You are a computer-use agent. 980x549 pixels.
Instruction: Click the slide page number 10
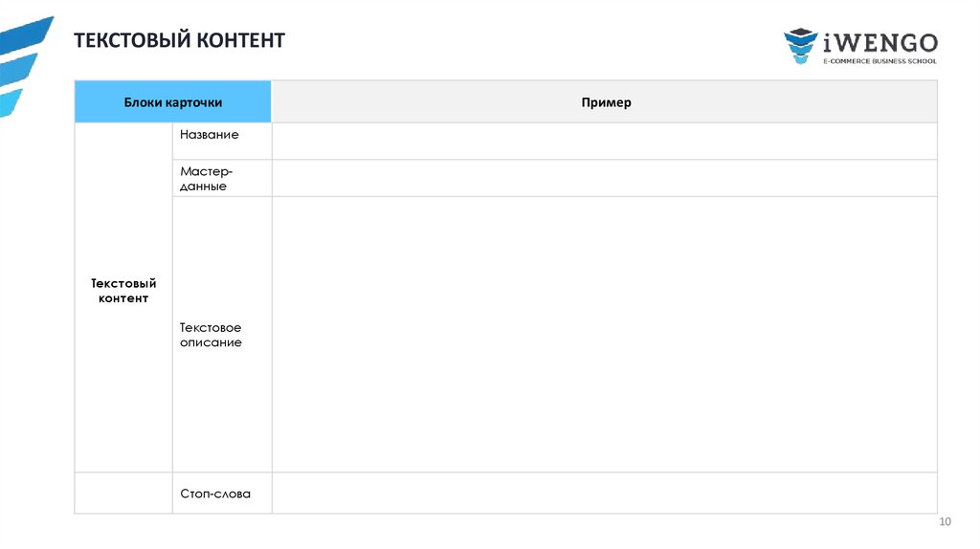tap(945, 521)
